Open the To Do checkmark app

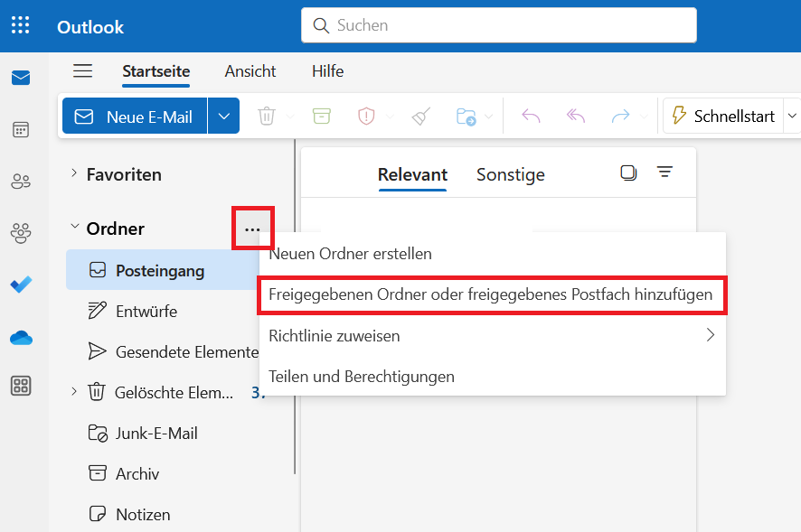point(21,285)
